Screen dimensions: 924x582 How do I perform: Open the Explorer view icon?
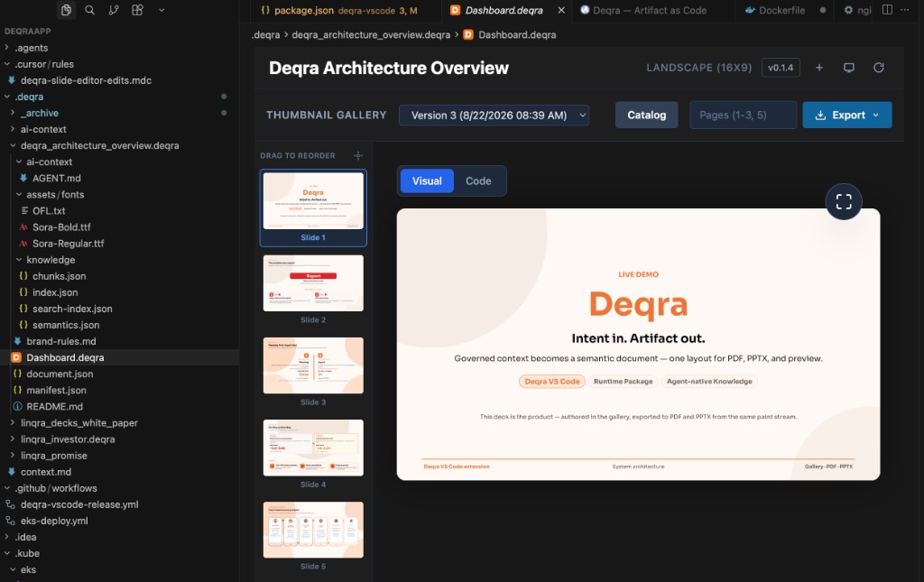click(66, 10)
